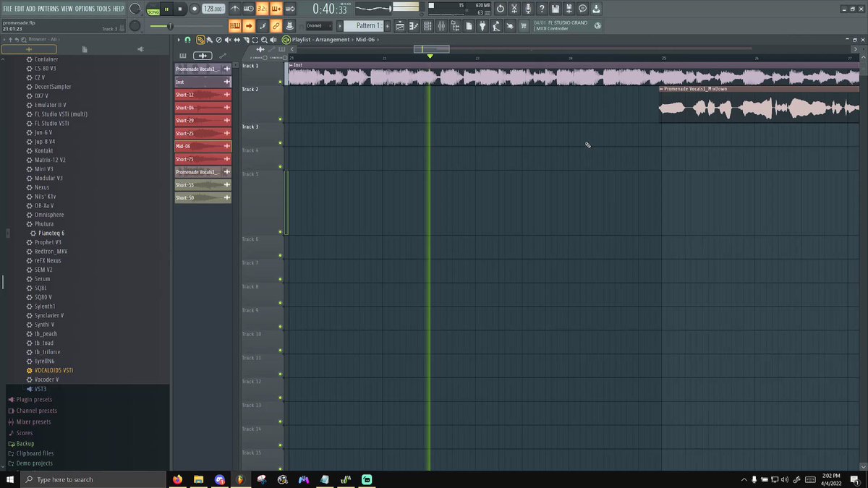Click the master pitch knob below it
868x488 pixels.
[x=135, y=26]
